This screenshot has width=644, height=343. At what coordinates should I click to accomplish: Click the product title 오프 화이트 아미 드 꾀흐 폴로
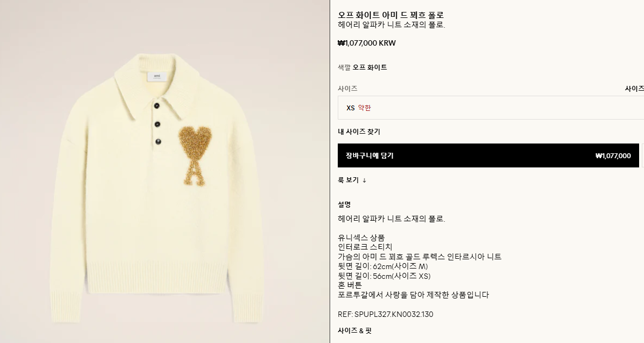(x=391, y=15)
